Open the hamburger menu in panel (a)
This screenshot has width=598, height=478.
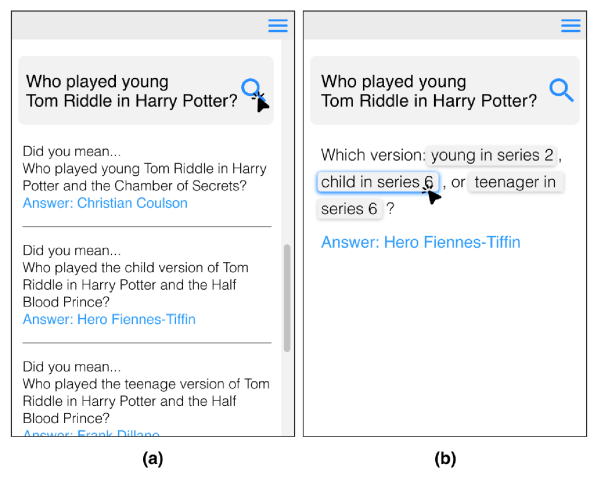(278, 26)
